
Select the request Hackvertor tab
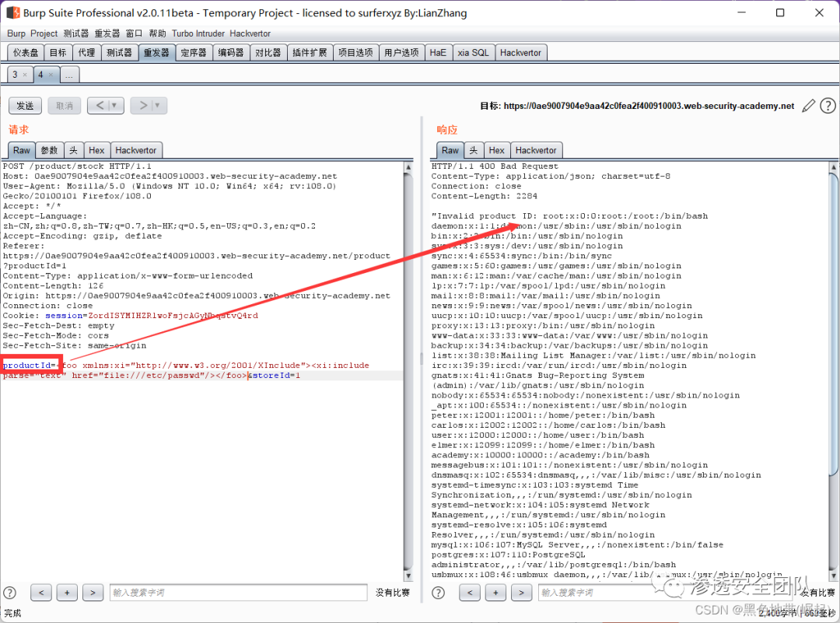click(x=135, y=151)
